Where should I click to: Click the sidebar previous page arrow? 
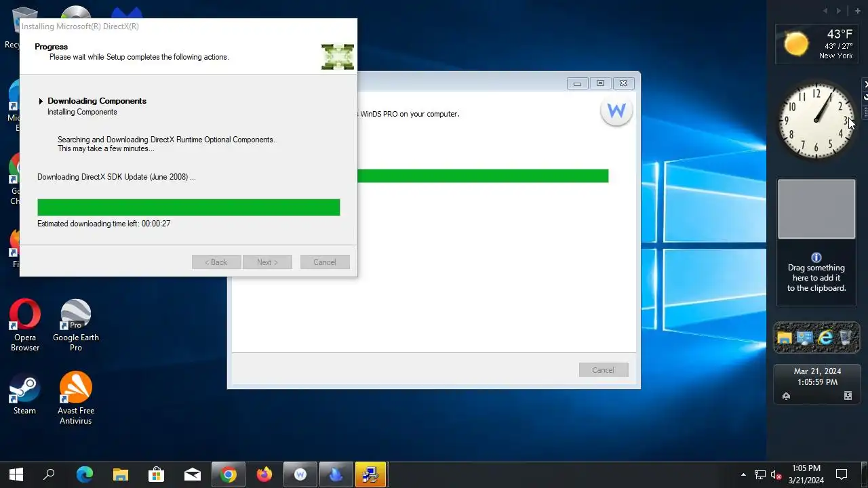pos(825,11)
